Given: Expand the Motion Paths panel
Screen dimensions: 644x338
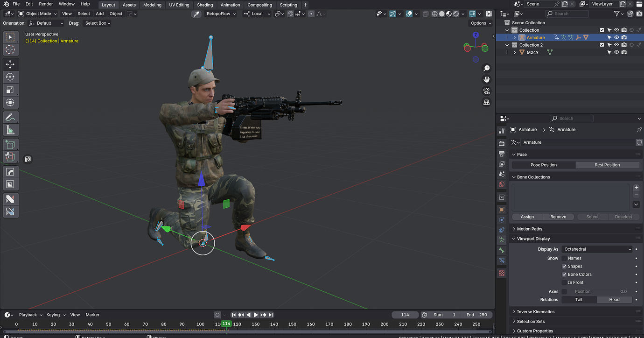Looking at the screenshot, I should click(529, 229).
